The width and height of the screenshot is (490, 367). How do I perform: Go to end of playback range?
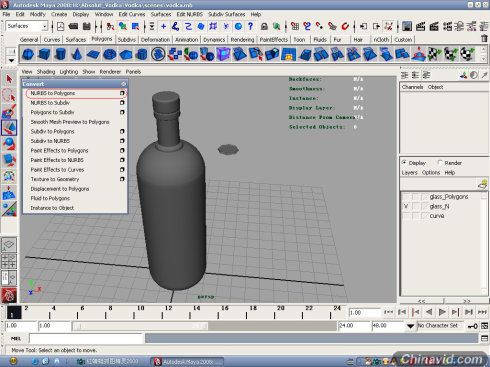tap(482, 312)
